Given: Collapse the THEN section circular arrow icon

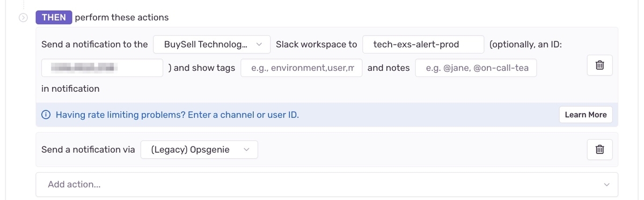Looking at the screenshot, I should (23, 17).
